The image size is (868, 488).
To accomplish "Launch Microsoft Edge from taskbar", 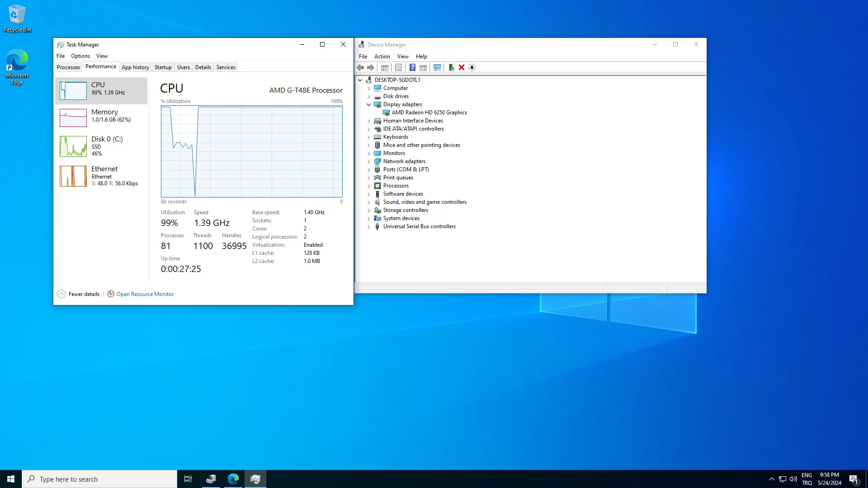I will click(233, 479).
